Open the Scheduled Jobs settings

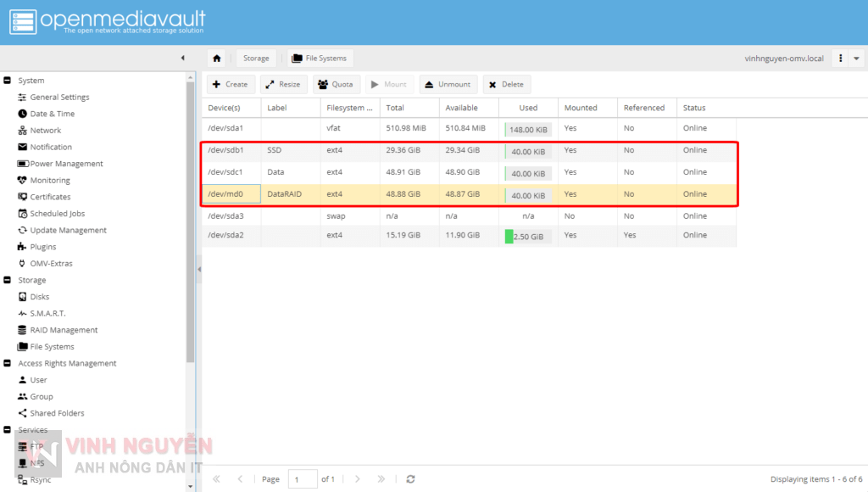click(57, 213)
